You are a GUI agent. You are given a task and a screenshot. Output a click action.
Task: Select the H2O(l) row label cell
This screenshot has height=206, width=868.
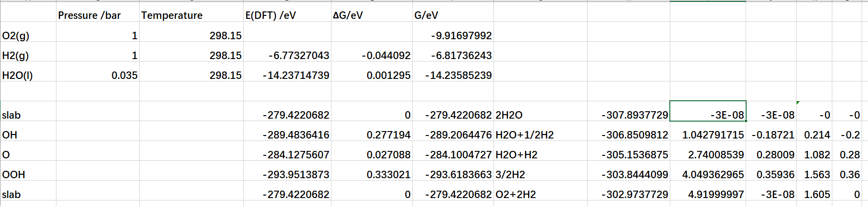pyautogui.click(x=28, y=75)
